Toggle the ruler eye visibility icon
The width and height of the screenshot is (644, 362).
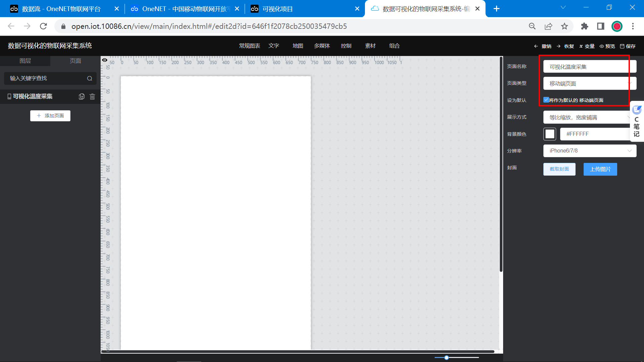pyautogui.click(x=105, y=60)
